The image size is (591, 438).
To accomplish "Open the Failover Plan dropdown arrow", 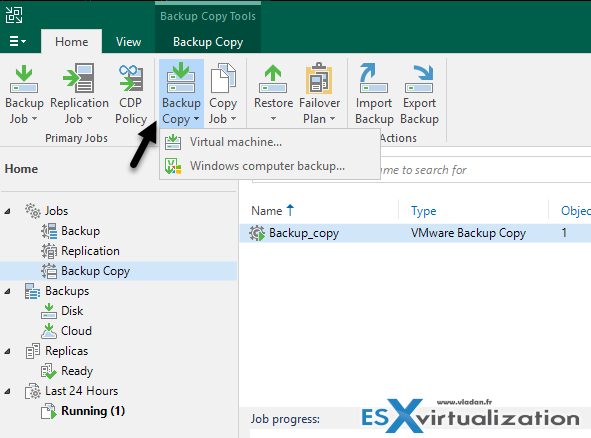I will coord(332,119).
